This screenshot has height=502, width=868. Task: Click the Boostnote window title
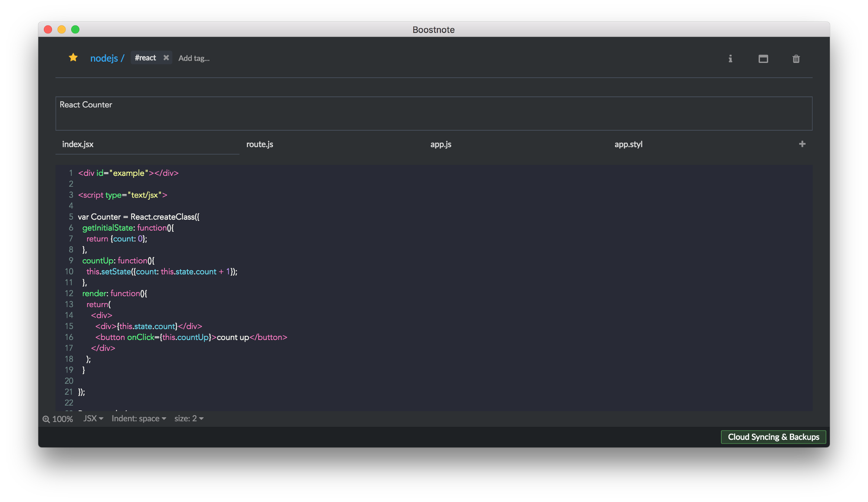tap(434, 30)
